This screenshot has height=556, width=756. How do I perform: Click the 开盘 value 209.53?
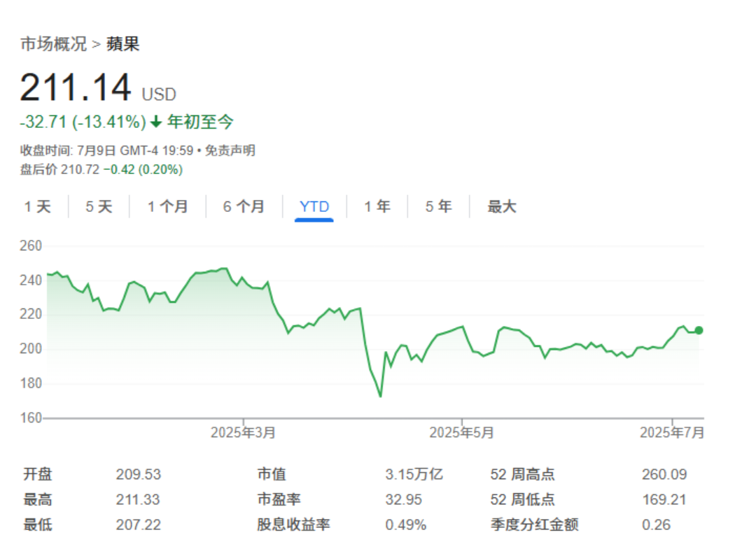(139, 475)
